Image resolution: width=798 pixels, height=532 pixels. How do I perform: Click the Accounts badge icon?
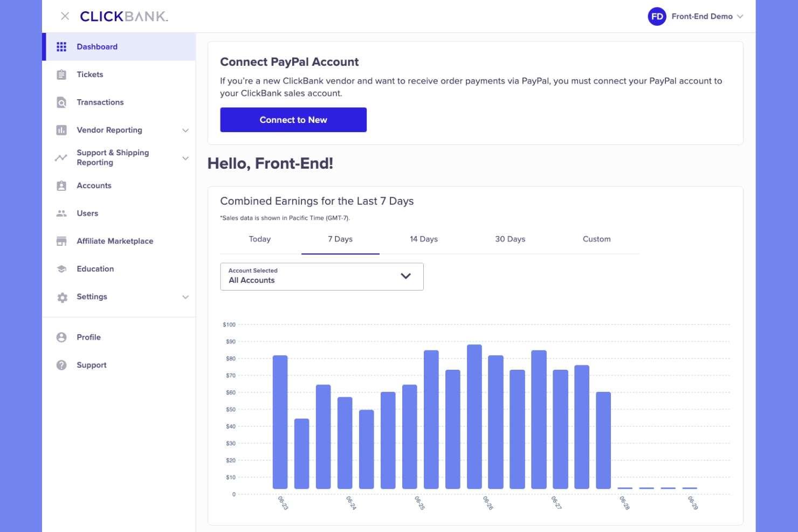(61, 185)
